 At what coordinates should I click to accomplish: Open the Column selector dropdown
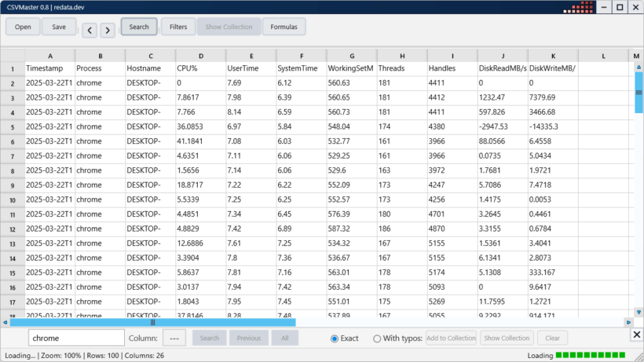(x=177, y=338)
